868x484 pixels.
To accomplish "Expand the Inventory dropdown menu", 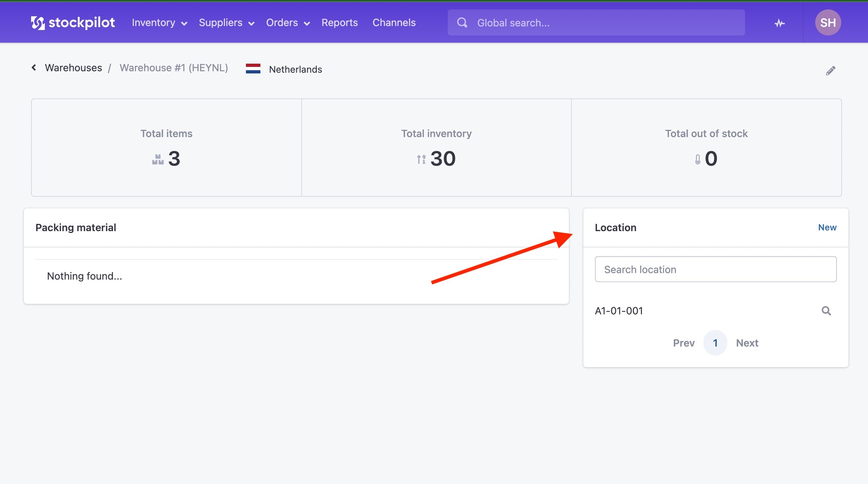I will 159,23.
